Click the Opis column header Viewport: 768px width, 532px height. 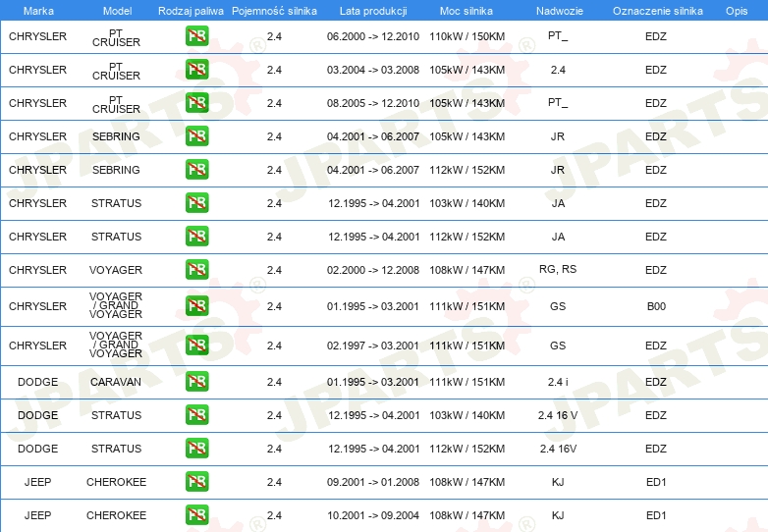click(x=737, y=11)
